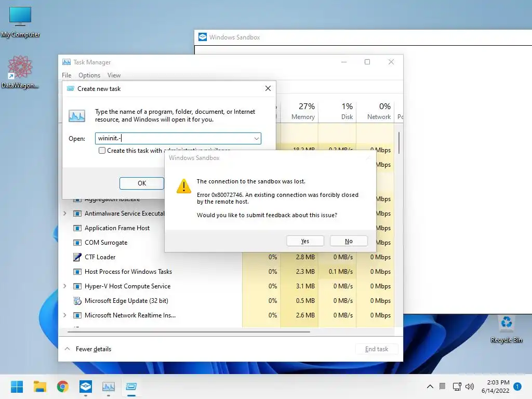Confirm with OK in Create new task

tap(142, 183)
